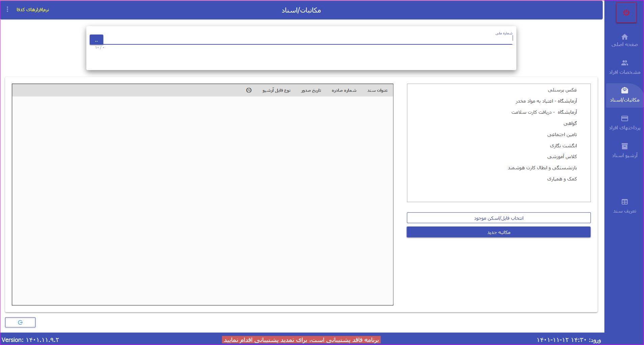Click the مکاتبه جدید button
The image size is (644, 345).
[498, 232]
